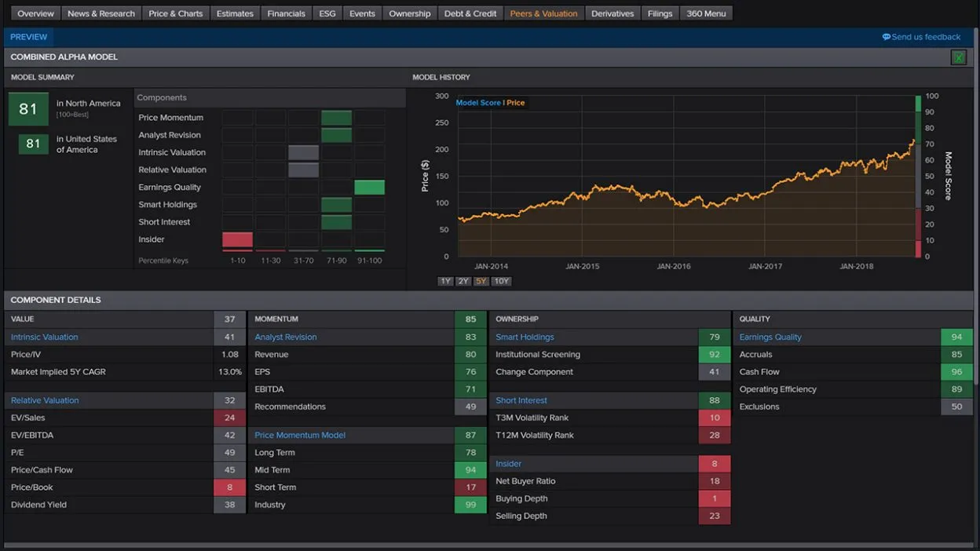This screenshot has height=551, width=980.
Task: Click the North America score badge 81
Action: pos(28,109)
